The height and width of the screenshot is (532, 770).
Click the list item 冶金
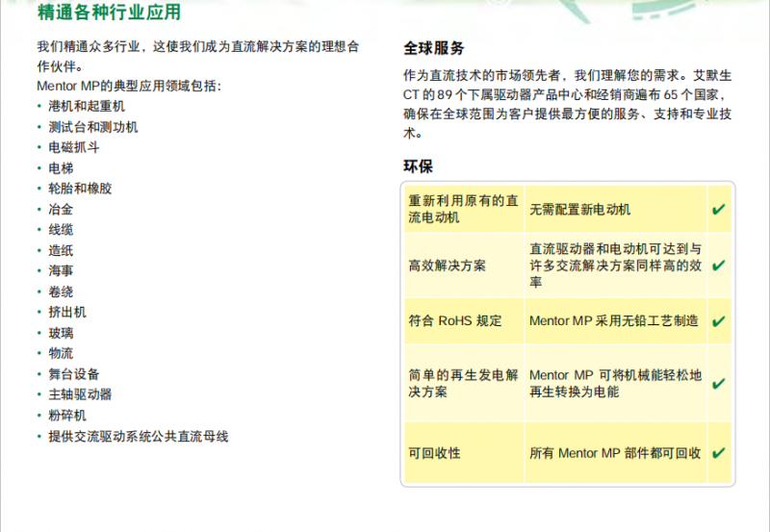[x=61, y=210]
